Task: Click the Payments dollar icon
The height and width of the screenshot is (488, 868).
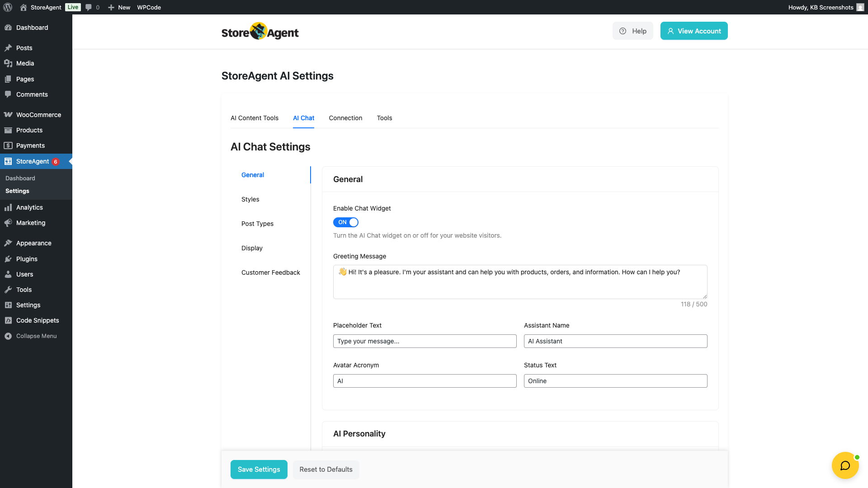Action: click(8, 145)
